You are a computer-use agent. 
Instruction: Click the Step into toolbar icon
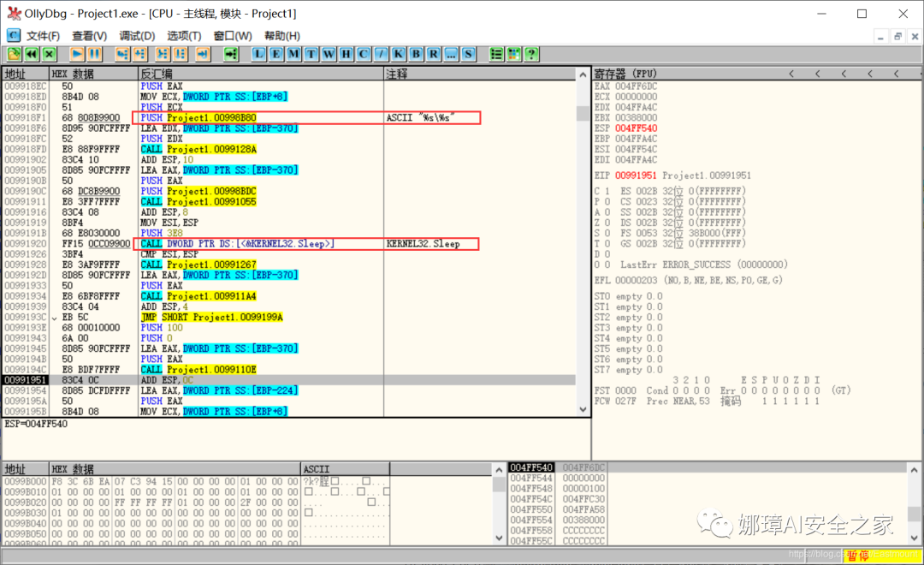tap(122, 54)
